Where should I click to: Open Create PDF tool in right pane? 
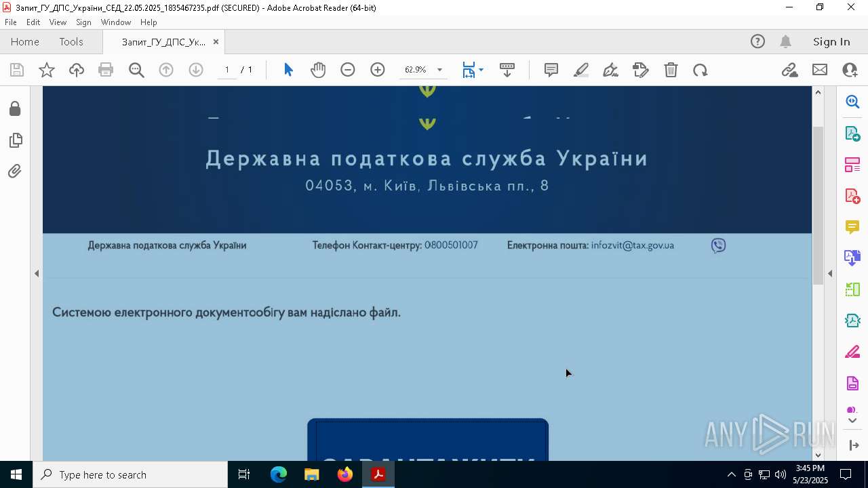[852, 195]
